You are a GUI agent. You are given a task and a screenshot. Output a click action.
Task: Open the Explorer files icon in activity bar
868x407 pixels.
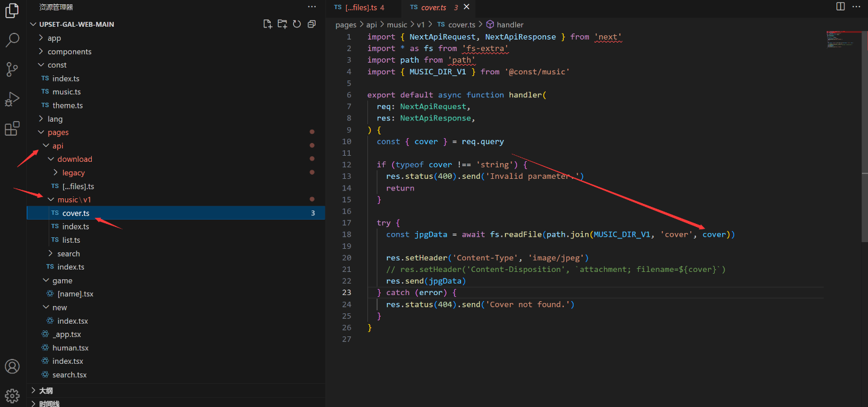pos(12,11)
